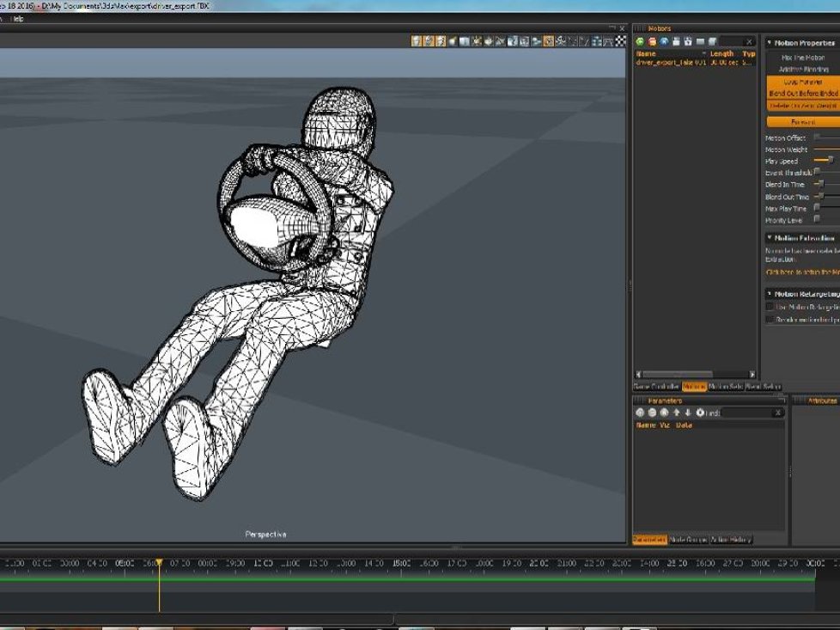Enable the Use Motion Retargeting checkbox
This screenshot has width=840, height=630.
click(x=770, y=307)
